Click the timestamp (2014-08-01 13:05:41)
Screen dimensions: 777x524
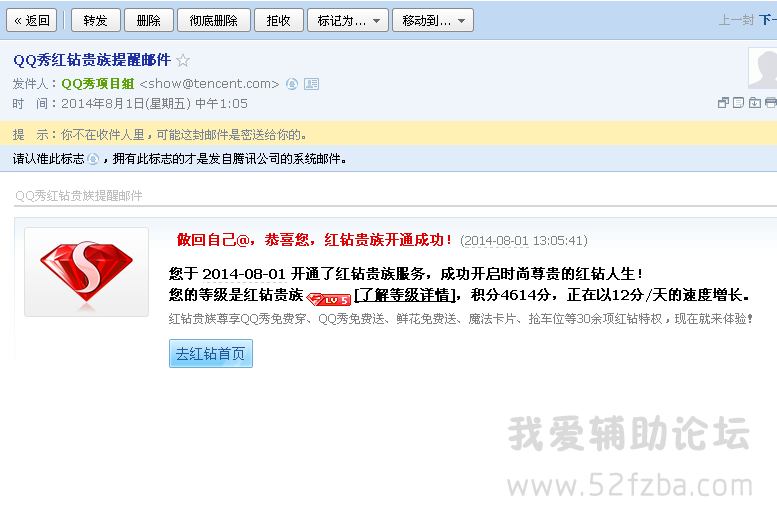[524, 241]
